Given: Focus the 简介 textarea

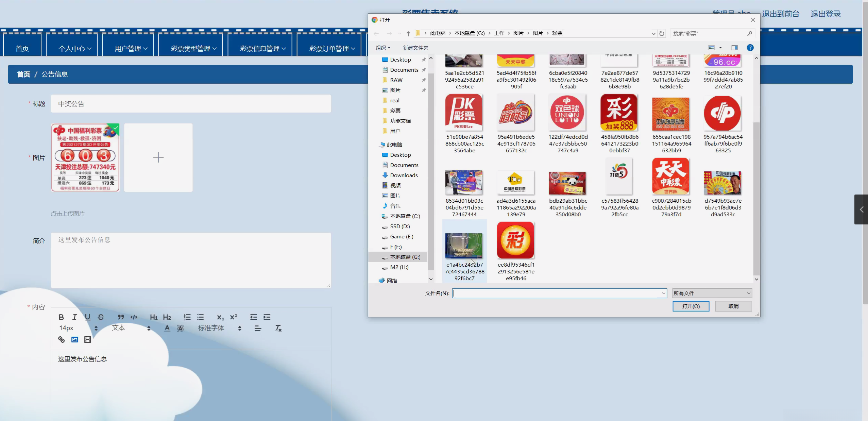Looking at the screenshot, I should click(x=191, y=260).
